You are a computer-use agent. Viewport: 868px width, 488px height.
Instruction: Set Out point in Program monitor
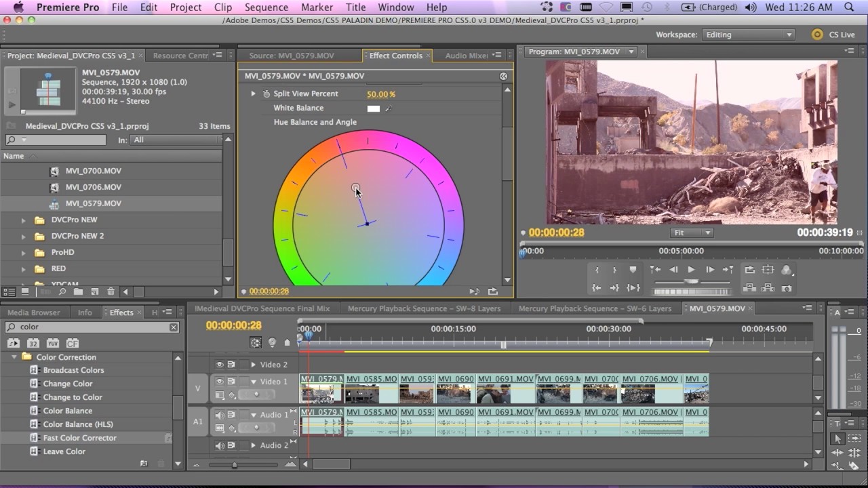pyautogui.click(x=614, y=270)
